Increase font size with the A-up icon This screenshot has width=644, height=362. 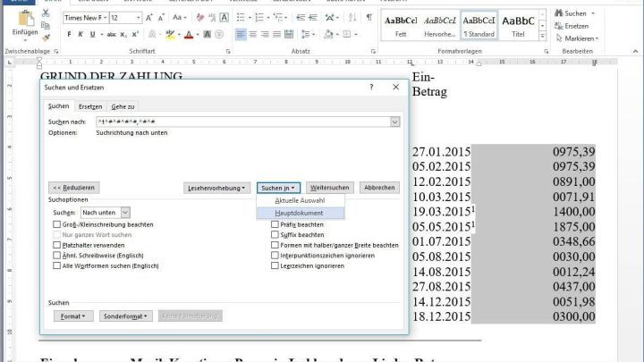[149, 18]
